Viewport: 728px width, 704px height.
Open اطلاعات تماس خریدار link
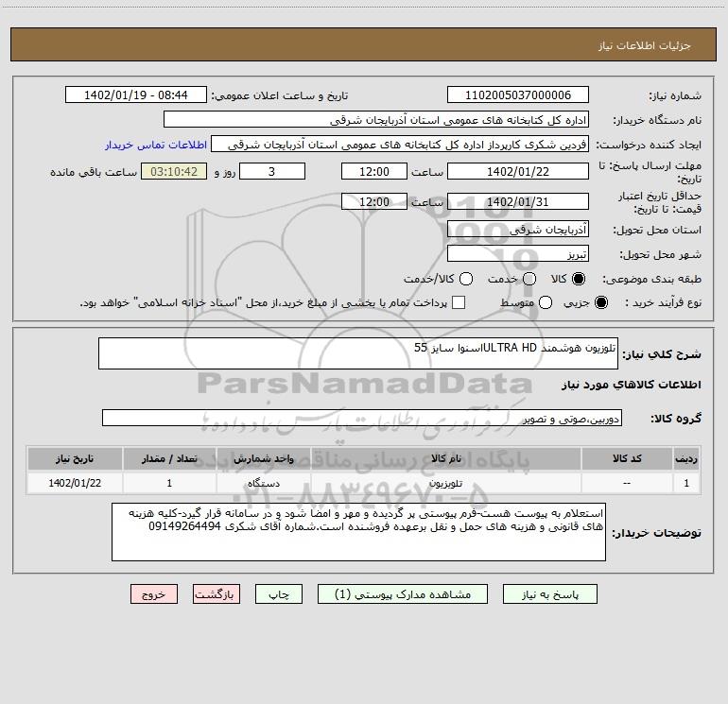point(156,145)
